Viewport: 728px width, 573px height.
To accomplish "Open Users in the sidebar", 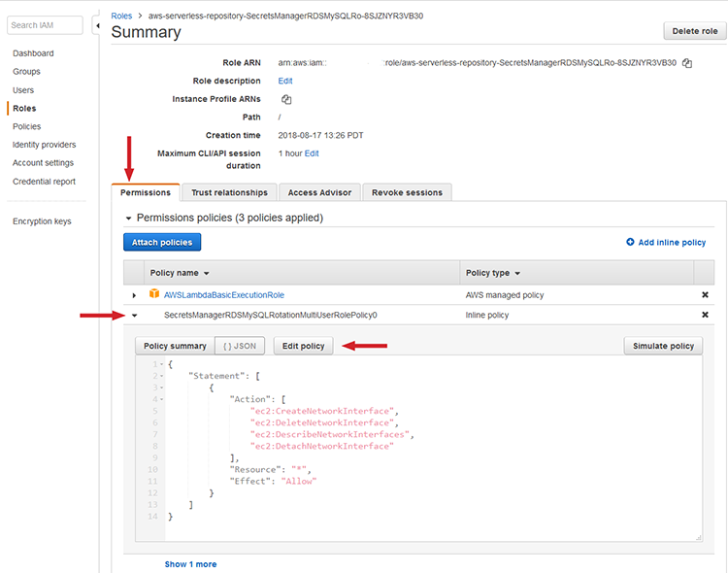I will pos(23,90).
